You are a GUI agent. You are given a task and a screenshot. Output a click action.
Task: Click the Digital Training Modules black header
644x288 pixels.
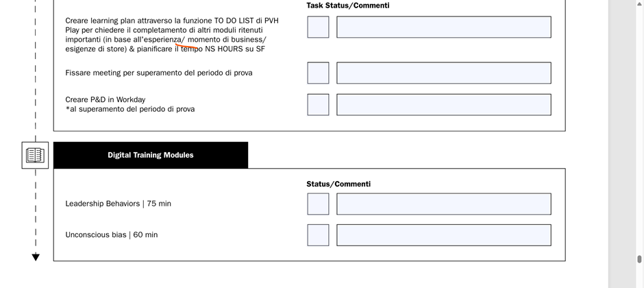pos(151,155)
